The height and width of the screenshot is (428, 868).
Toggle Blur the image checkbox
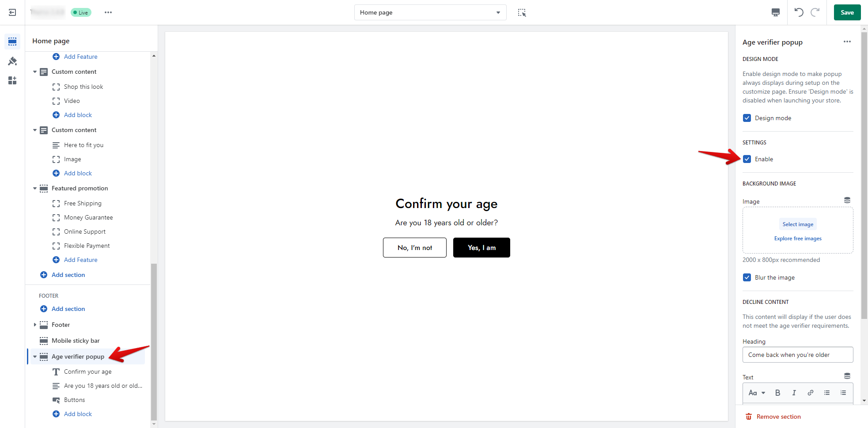tap(747, 277)
